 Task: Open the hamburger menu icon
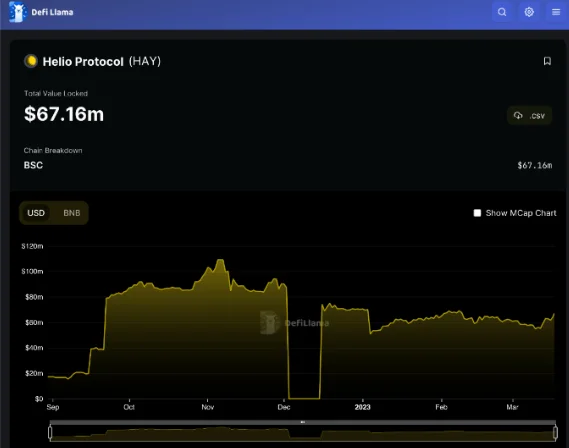click(556, 12)
